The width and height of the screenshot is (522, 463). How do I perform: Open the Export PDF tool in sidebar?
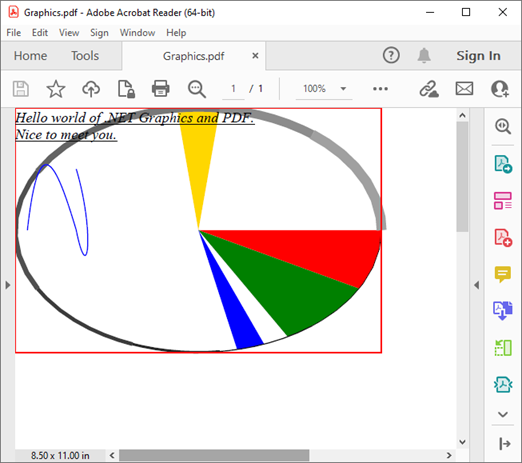503,164
